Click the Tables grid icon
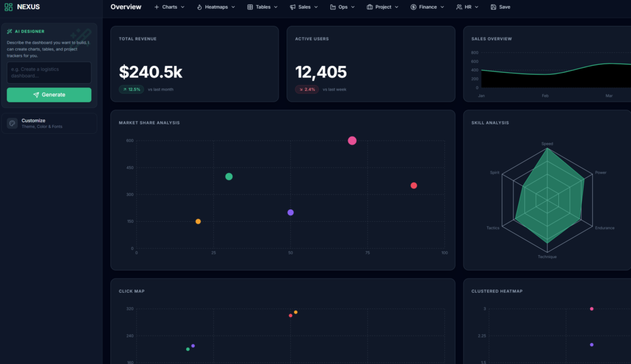The width and height of the screenshot is (631, 364). pyautogui.click(x=250, y=7)
